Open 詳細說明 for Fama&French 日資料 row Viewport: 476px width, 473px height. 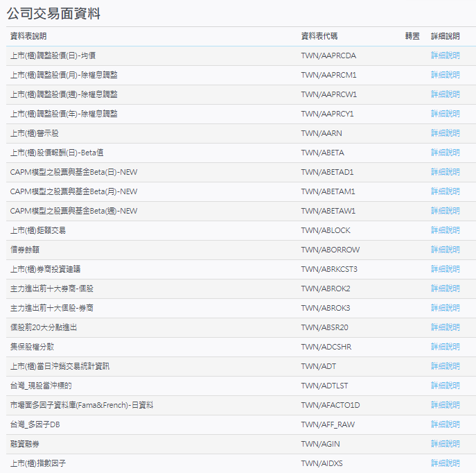coord(445,405)
